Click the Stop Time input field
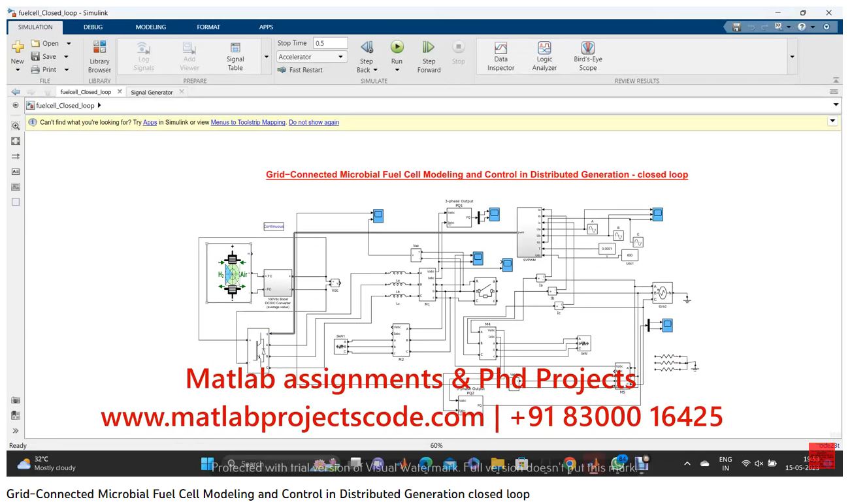Image resolution: width=852 pixels, height=504 pixels. (330, 43)
